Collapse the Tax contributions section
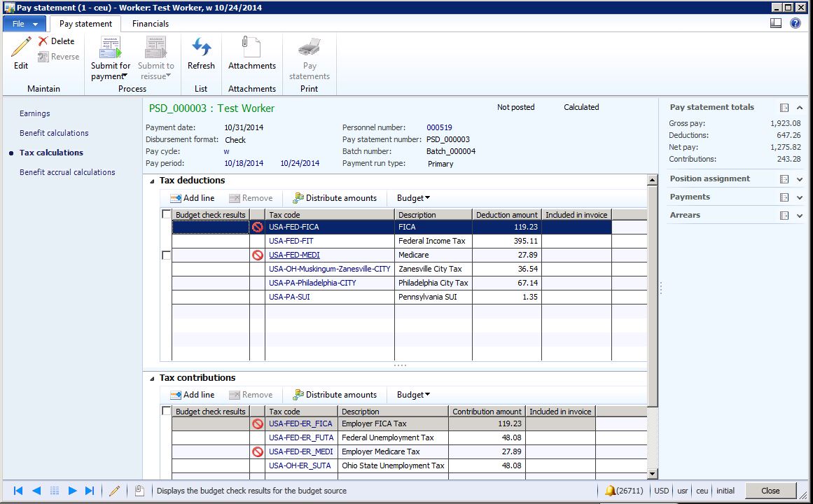Screen dimensions: 813x504 [152, 378]
